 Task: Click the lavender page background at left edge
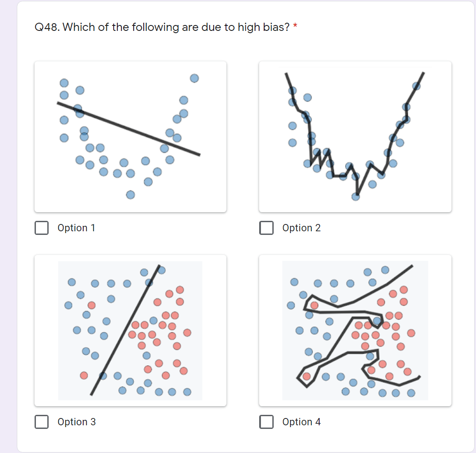[8, 226]
